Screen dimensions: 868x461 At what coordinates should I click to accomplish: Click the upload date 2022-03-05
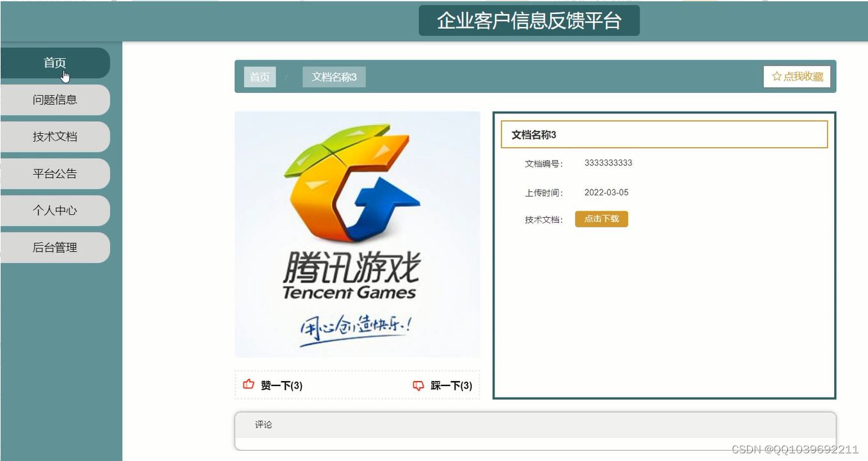pyautogui.click(x=606, y=193)
